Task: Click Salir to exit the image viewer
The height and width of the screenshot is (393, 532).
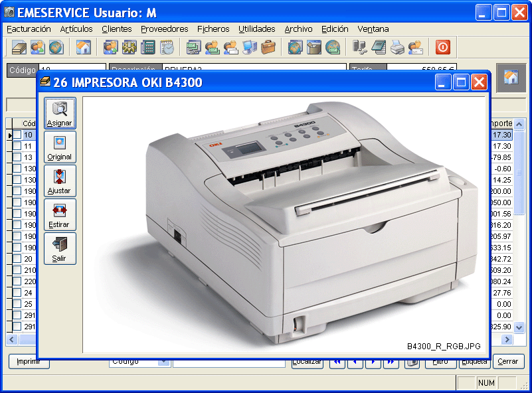Action: point(60,248)
